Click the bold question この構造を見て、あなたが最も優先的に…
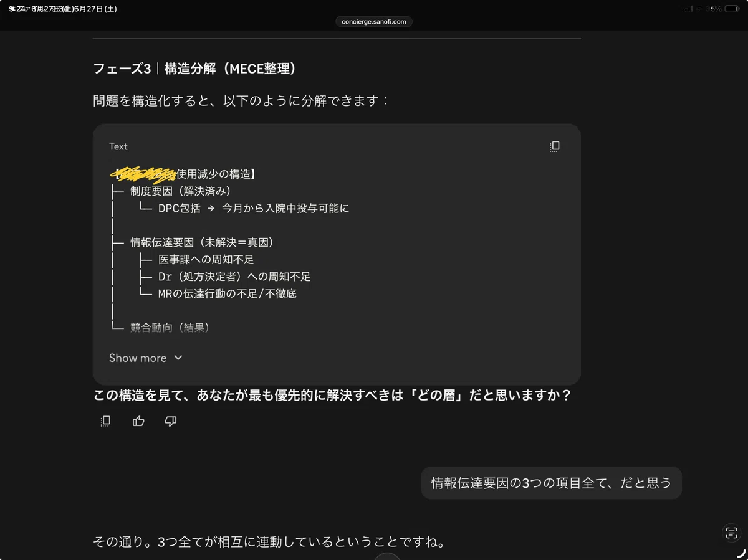 [x=332, y=395]
